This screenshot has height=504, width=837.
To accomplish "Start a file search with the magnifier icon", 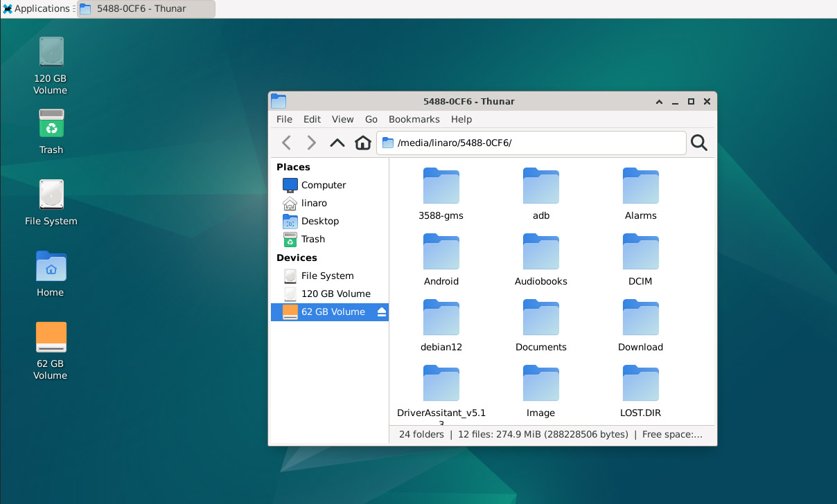I will tap(698, 143).
